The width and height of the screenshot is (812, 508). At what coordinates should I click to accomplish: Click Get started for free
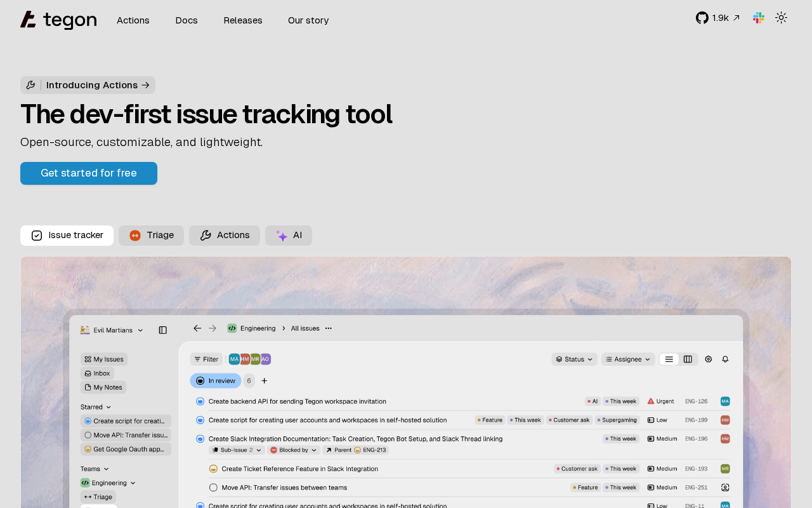pos(89,173)
